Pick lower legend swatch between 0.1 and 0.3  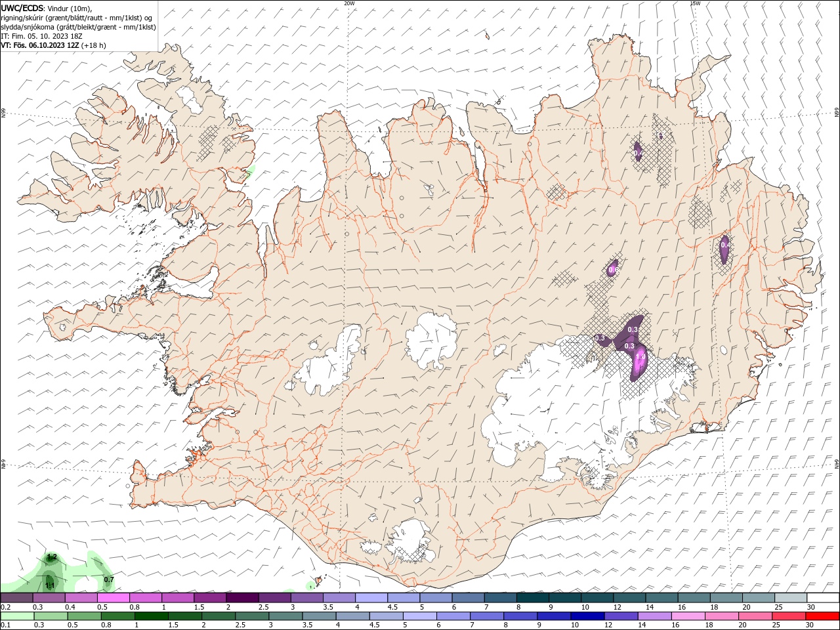16,616
